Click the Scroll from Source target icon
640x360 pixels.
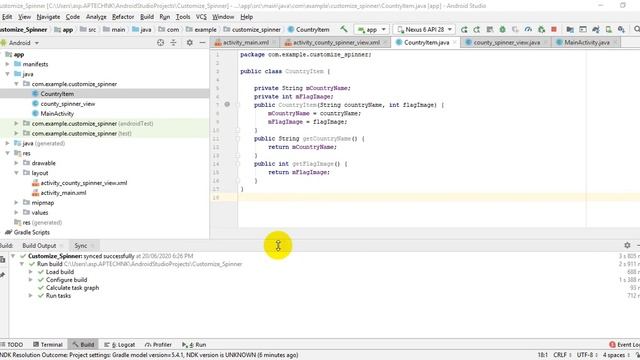[x=160, y=42]
